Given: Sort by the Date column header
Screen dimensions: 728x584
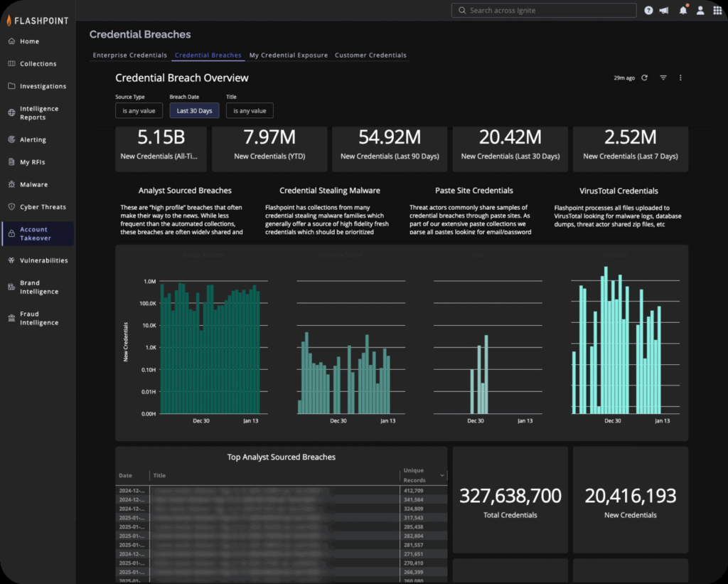Looking at the screenshot, I should 125,475.
